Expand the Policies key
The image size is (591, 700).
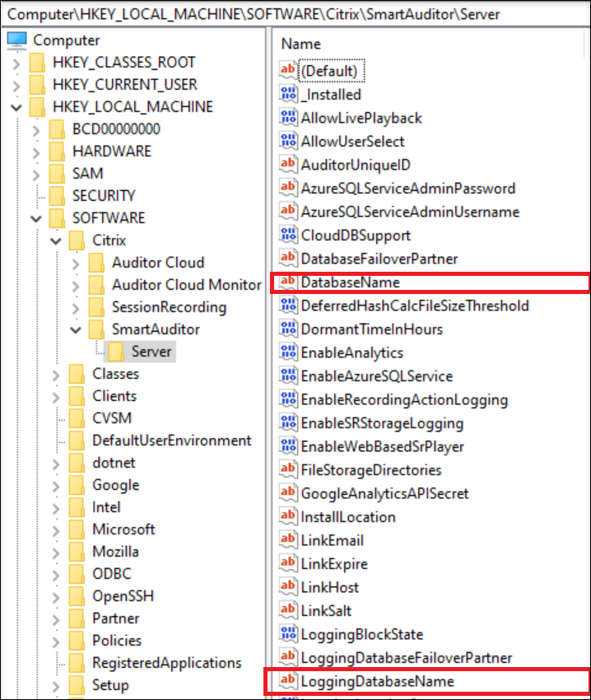coord(56,642)
